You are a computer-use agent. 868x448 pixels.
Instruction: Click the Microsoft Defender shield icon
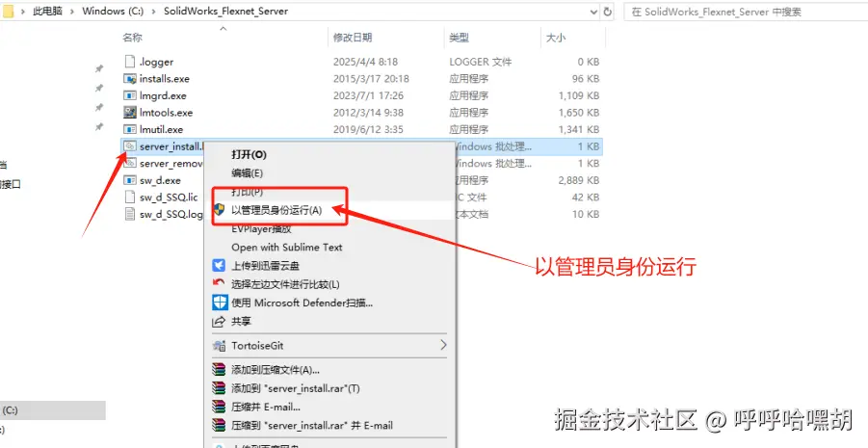point(220,303)
